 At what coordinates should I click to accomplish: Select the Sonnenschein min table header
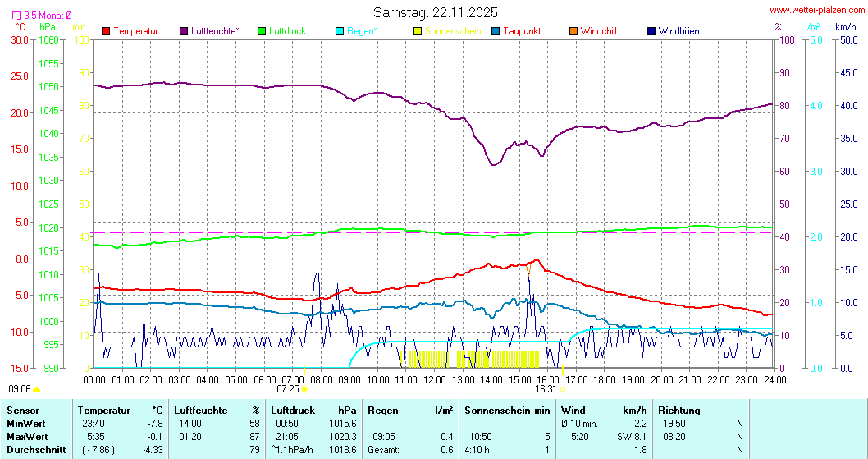point(507,410)
